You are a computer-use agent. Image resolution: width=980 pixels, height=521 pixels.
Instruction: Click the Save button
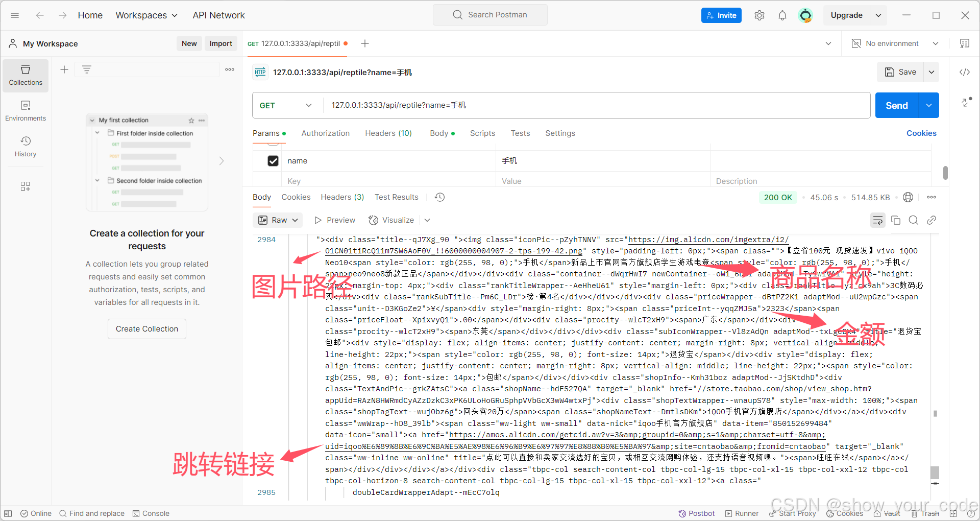[x=900, y=72]
